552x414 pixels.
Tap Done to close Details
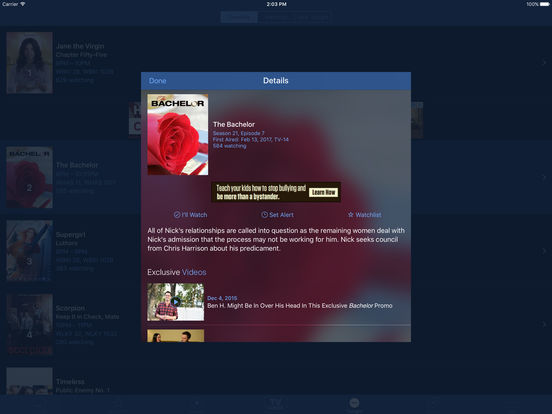(x=157, y=81)
